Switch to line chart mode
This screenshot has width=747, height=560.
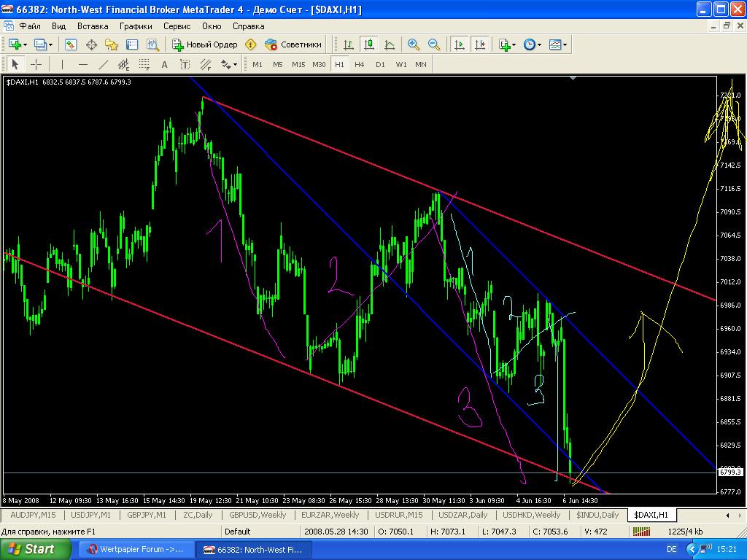coord(390,44)
